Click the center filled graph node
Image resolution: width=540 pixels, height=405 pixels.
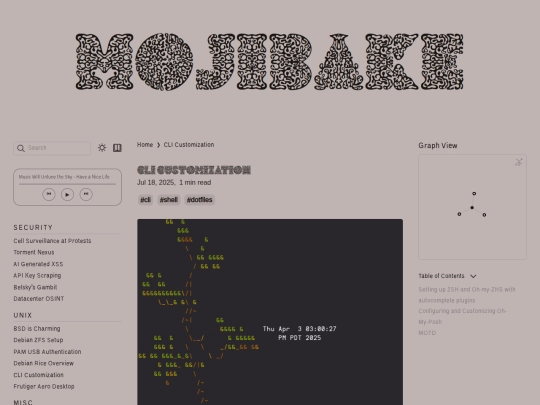[x=472, y=208]
